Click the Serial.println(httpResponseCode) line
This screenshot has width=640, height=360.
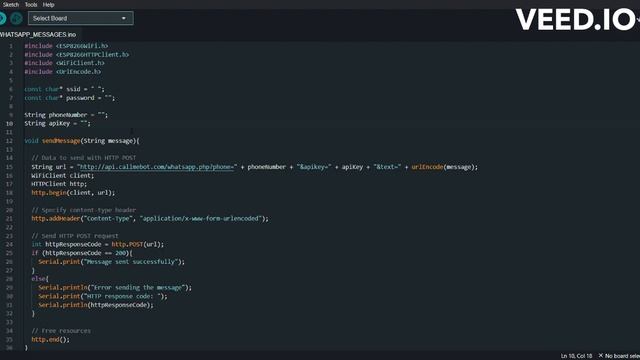click(96, 305)
